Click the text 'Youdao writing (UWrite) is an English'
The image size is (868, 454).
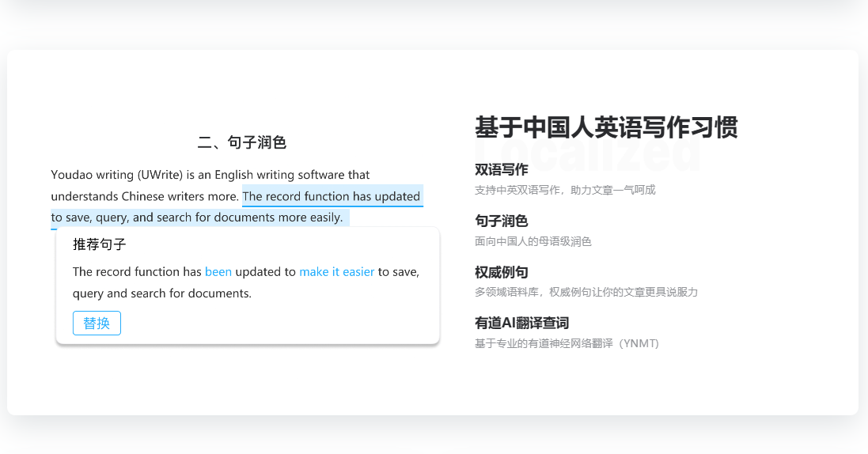152,175
